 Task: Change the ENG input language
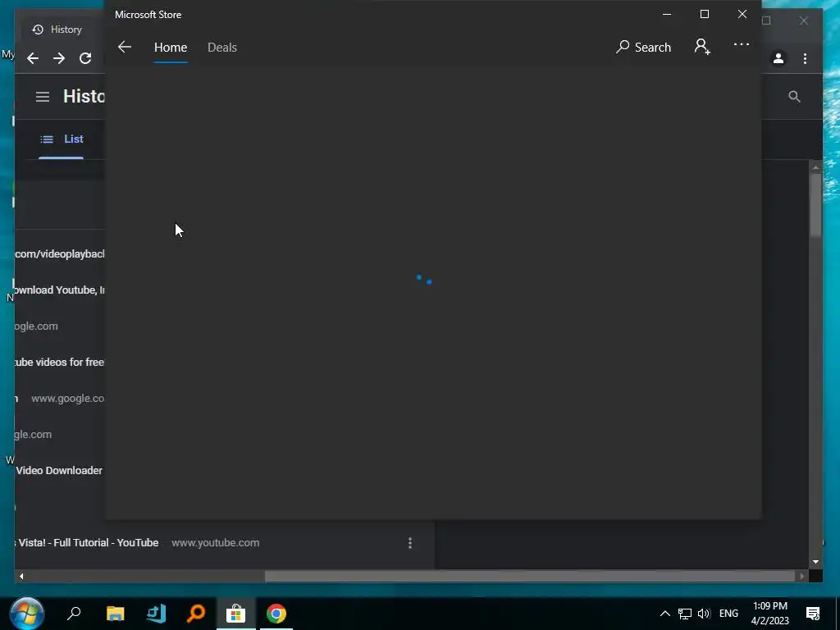pyautogui.click(x=728, y=614)
